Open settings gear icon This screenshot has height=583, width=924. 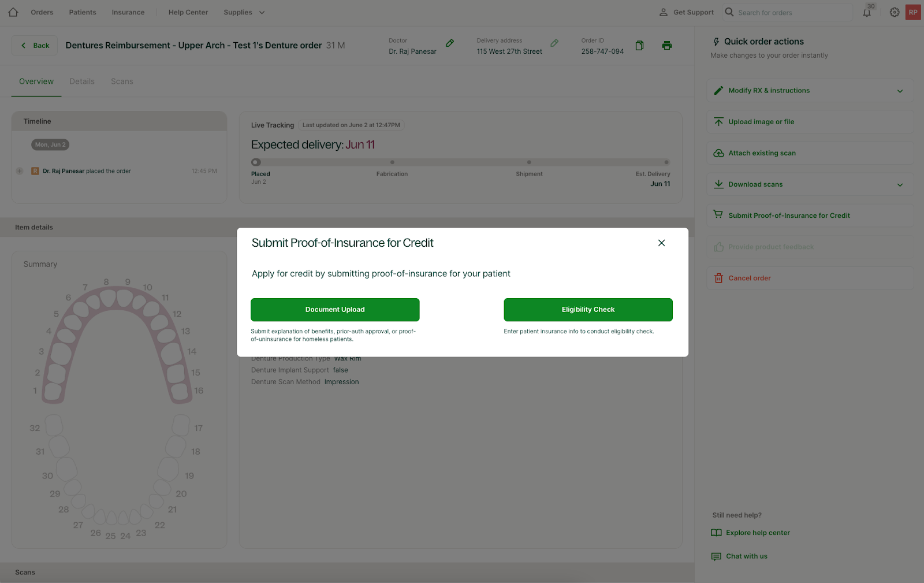[x=894, y=12]
